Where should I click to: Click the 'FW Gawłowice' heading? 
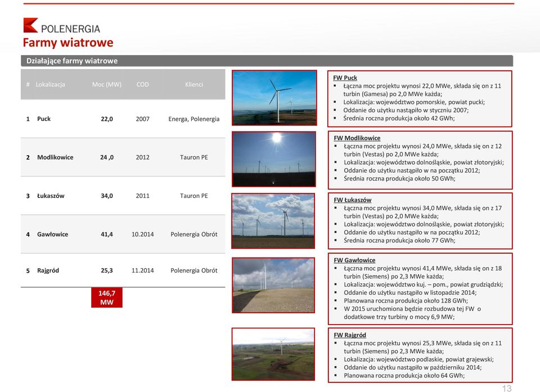pos(354,260)
